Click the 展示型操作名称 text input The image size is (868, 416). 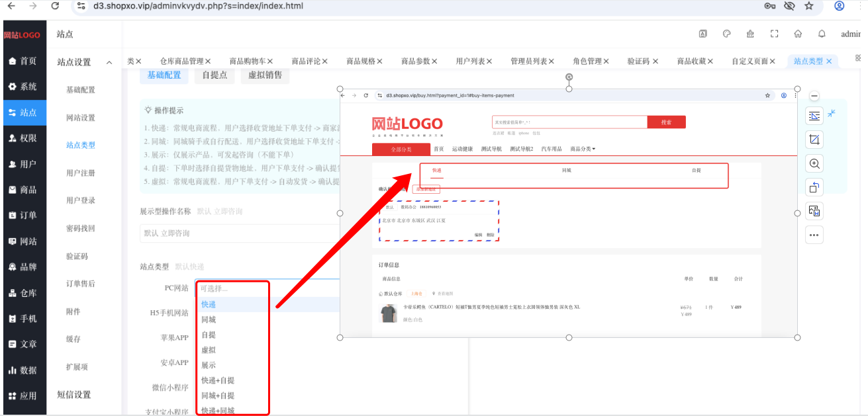coord(240,233)
